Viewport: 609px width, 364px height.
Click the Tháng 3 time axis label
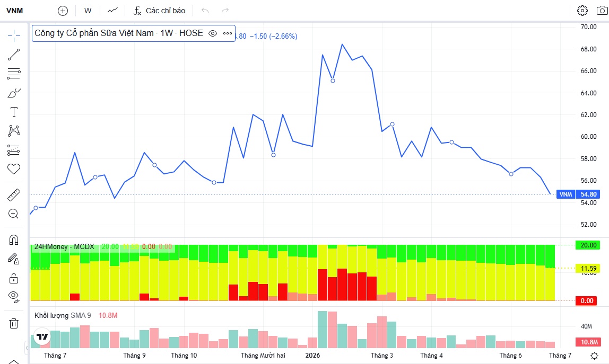(382, 356)
